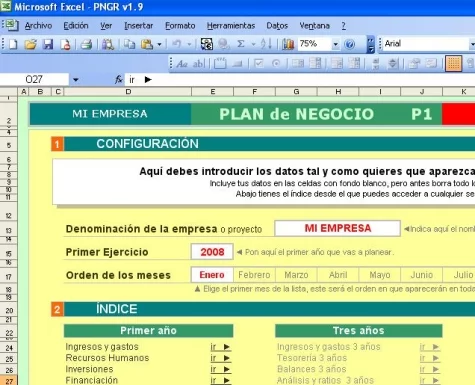Click the 2008 Primer Ejercicio cell
475x385 pixels.
pyautogui.click(x=212, y=252)
